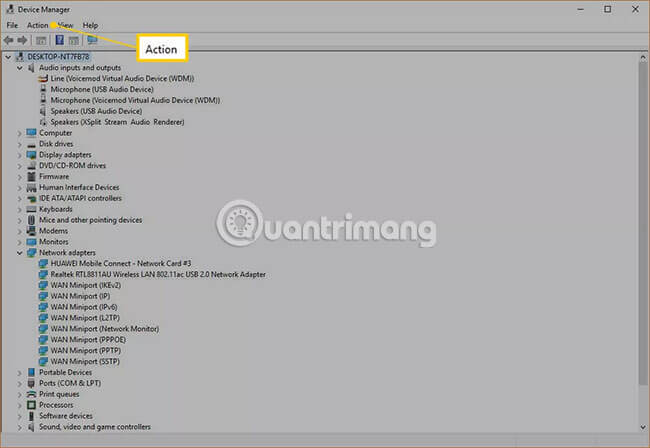Click the Sound, video and game controllers icon

click(x=31, y=427)
